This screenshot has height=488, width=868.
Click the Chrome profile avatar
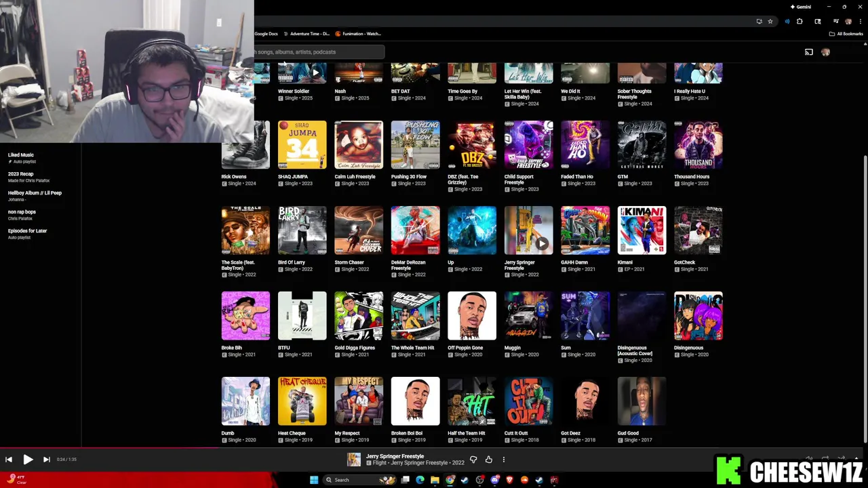pyautogui.click(x=848, y=22)
